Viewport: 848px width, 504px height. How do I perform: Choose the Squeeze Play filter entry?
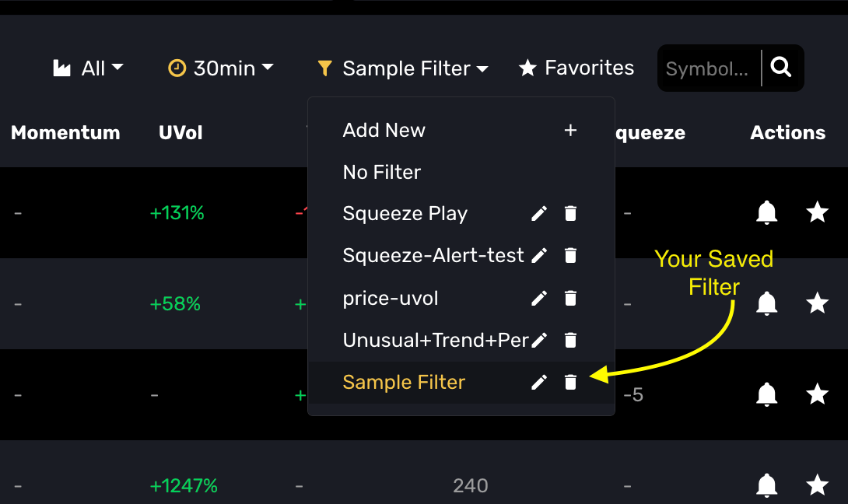tap(405, 214)
